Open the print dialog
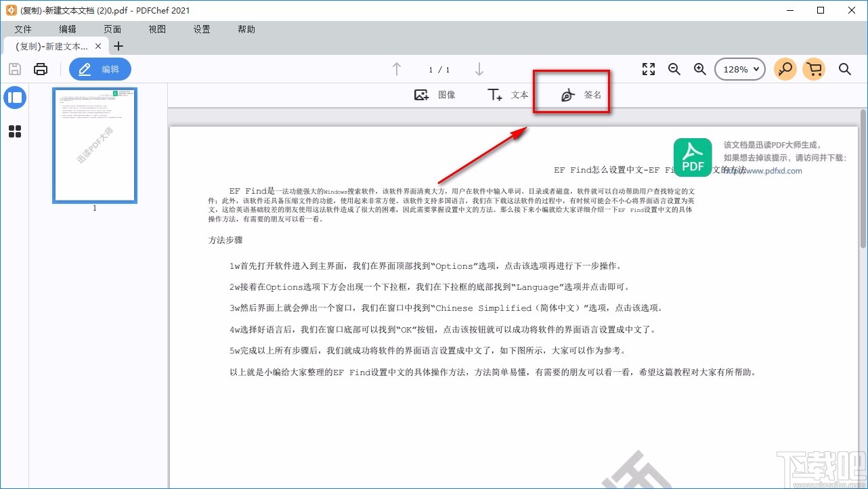Image resolution: width=868 pixels, height=489 pixels. (x=40, y=68)
